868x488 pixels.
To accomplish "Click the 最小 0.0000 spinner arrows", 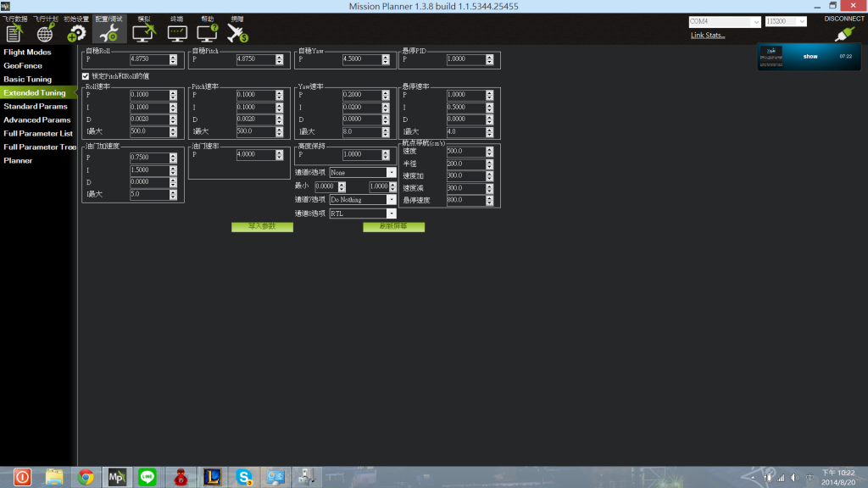I will [x=342, y=187].
